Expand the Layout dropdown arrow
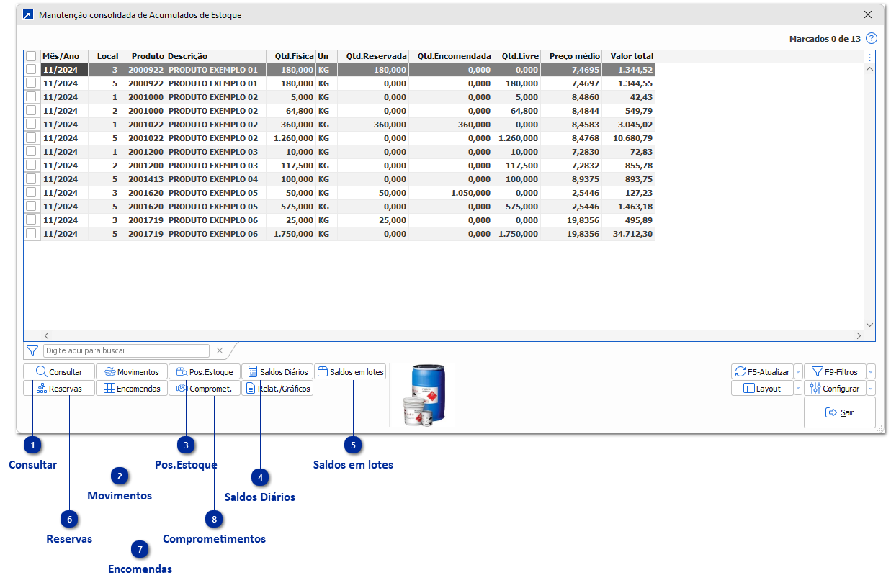This screenshot has height=588, width=891. [x=797, y=389]
